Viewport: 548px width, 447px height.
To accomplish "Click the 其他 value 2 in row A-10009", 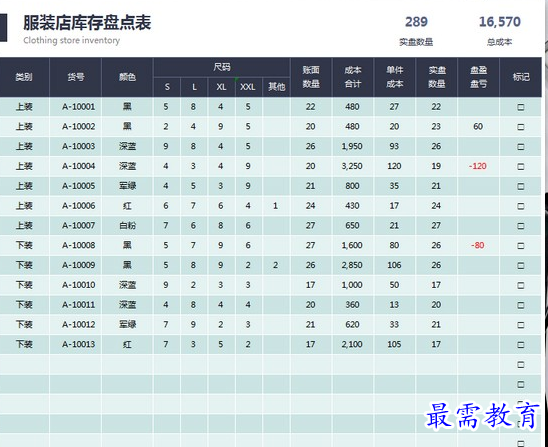I will [275, 265].
